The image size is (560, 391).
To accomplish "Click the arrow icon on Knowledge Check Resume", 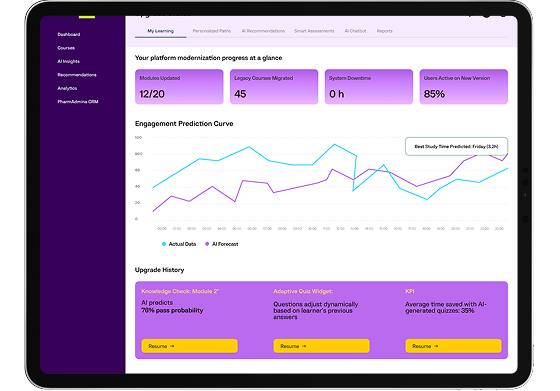I will pyautogui.click(x=172, y=346).
